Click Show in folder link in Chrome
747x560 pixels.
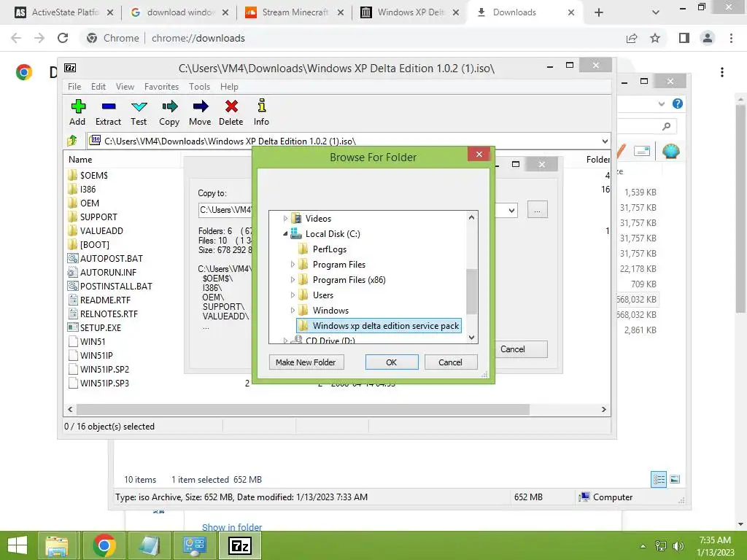pos(232,527)
